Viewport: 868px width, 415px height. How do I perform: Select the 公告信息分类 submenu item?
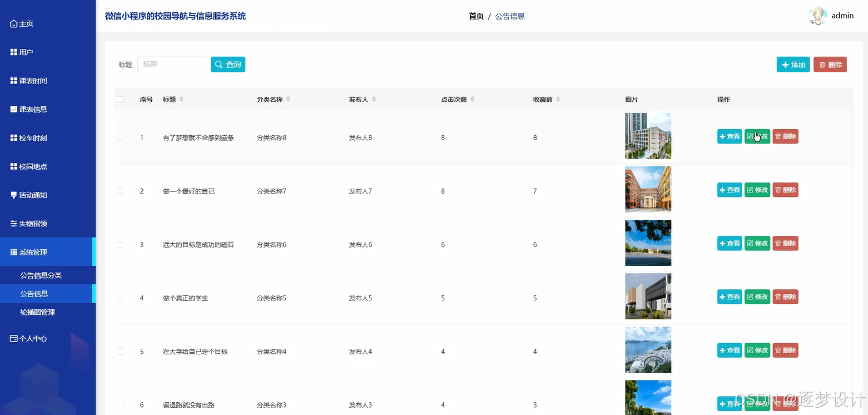pos(48,275)
